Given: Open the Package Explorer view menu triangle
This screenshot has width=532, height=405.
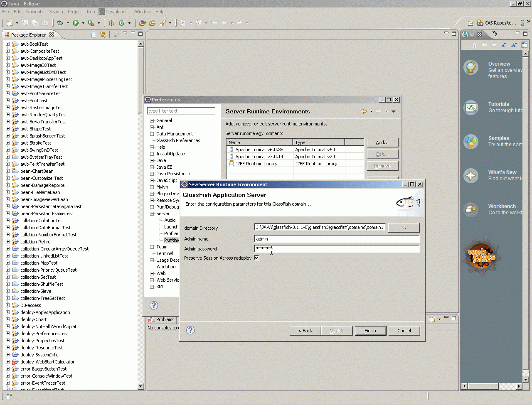Looking at the screenshot, I should click(x=125, y=33).
